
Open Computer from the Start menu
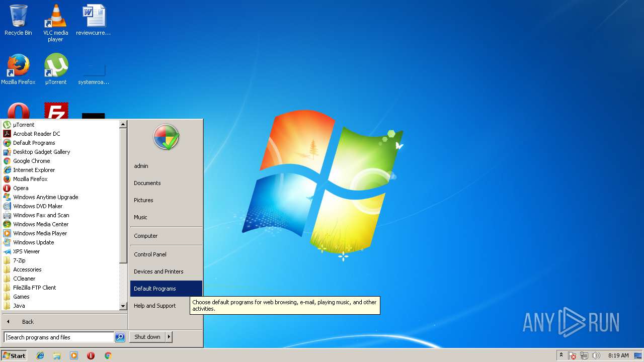(166, 236)
